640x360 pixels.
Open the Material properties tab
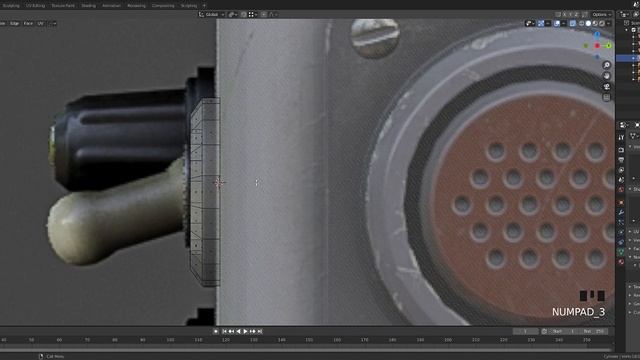pos(621,261)
